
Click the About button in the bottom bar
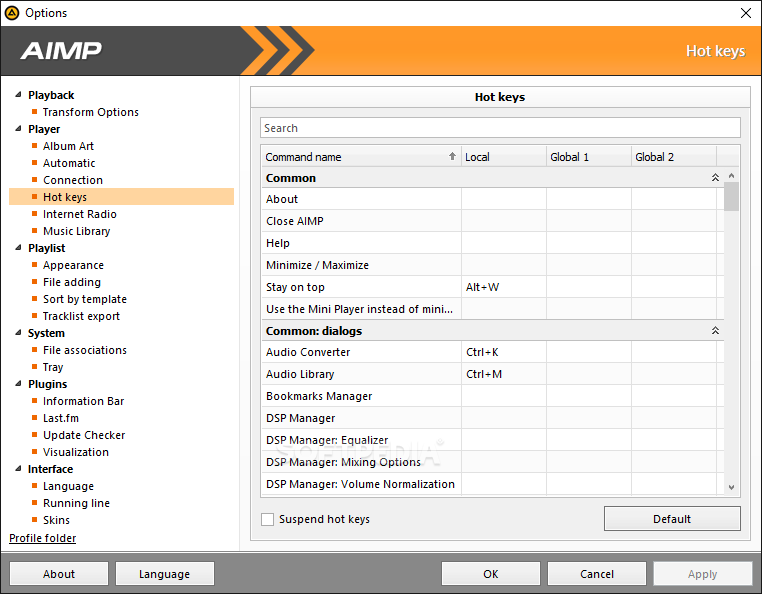point(59,574)
